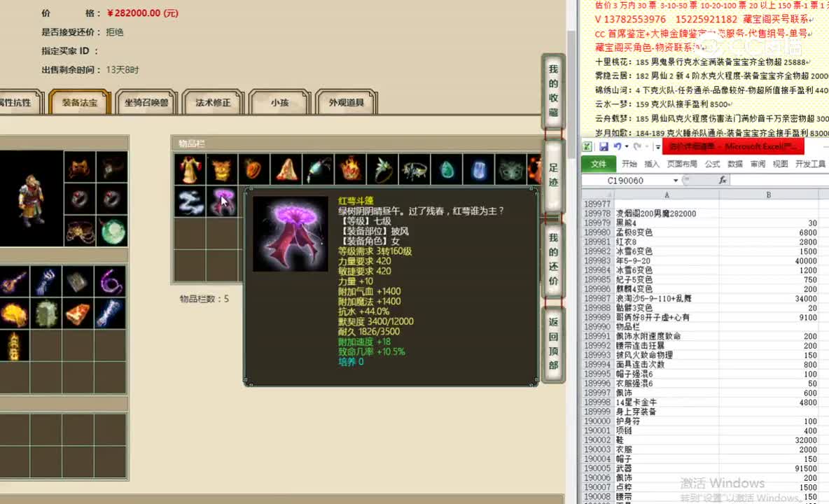This screenshot has width=829, height=504.
Task: Select the dark gray mask item
Action: pyautogui.click(x=511, y=169)
